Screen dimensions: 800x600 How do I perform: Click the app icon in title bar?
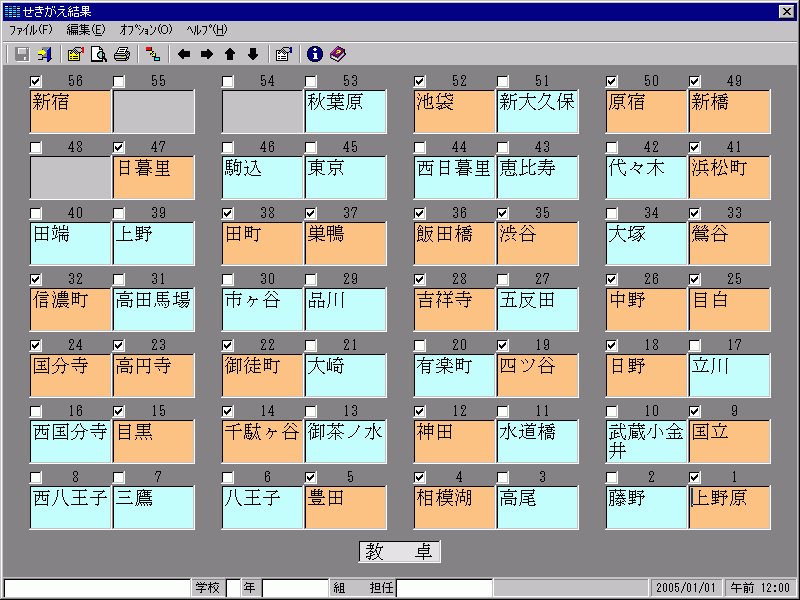coord(12,11)
